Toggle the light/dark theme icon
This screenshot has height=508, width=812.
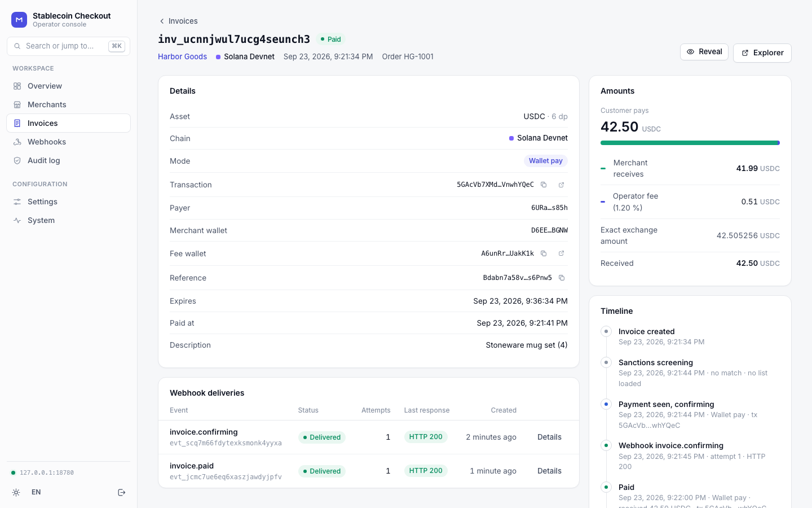[16, 492]
